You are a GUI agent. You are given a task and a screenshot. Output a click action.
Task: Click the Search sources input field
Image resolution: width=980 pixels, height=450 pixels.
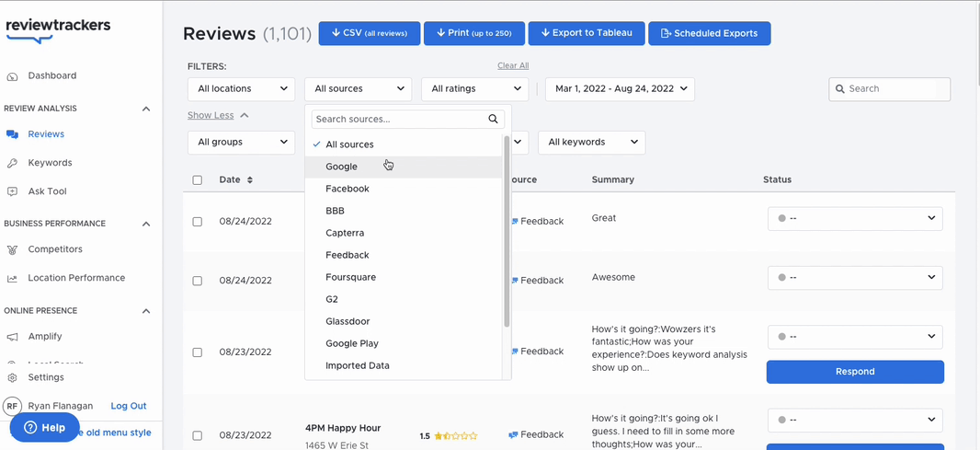pos(408,119)
